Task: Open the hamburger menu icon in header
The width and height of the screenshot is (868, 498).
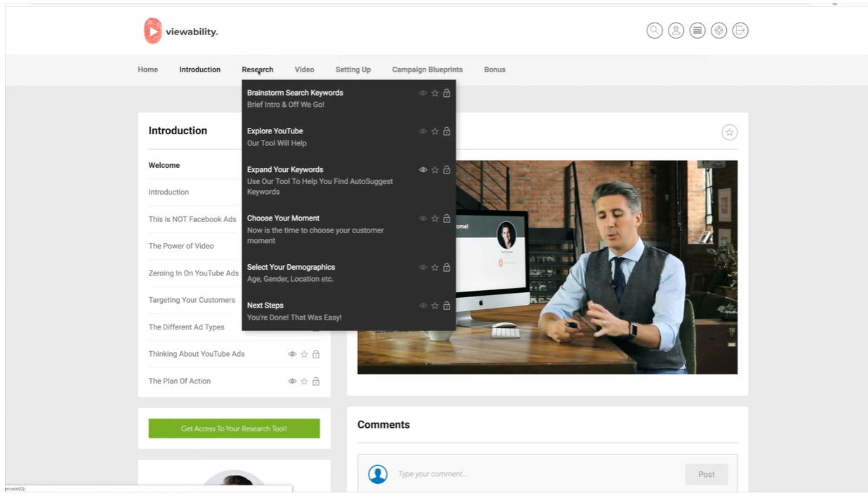Action: click(x=697, y=30)
